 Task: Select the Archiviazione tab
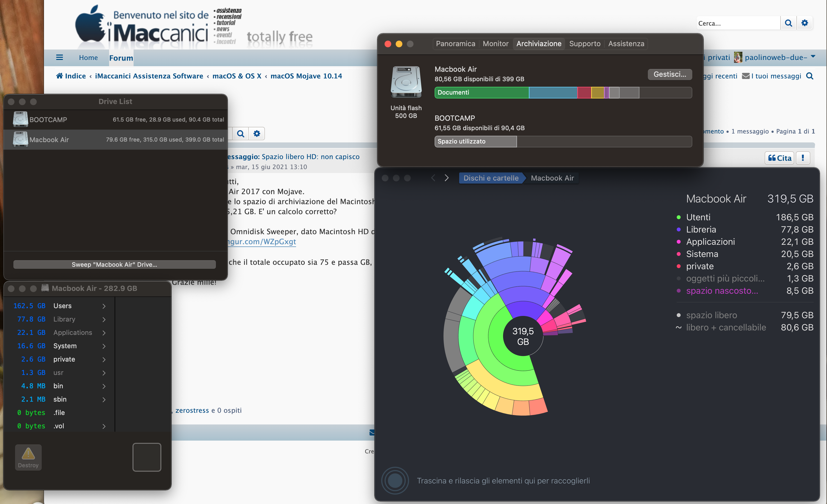tap(539, 44)
